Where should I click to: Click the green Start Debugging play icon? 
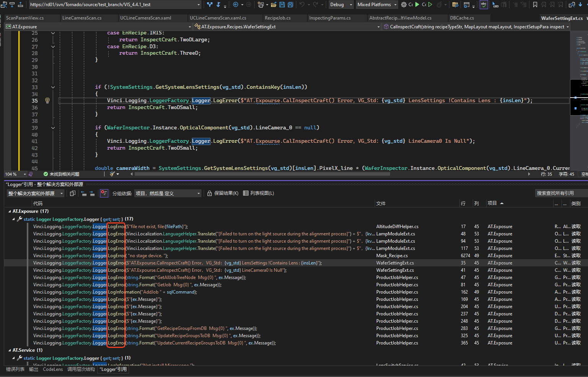pos(417,5)
